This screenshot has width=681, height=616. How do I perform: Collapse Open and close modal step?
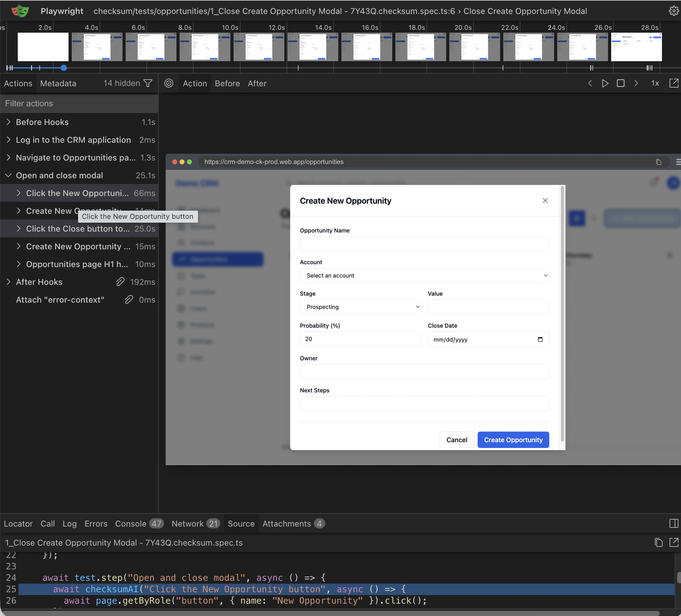[9, 175]
